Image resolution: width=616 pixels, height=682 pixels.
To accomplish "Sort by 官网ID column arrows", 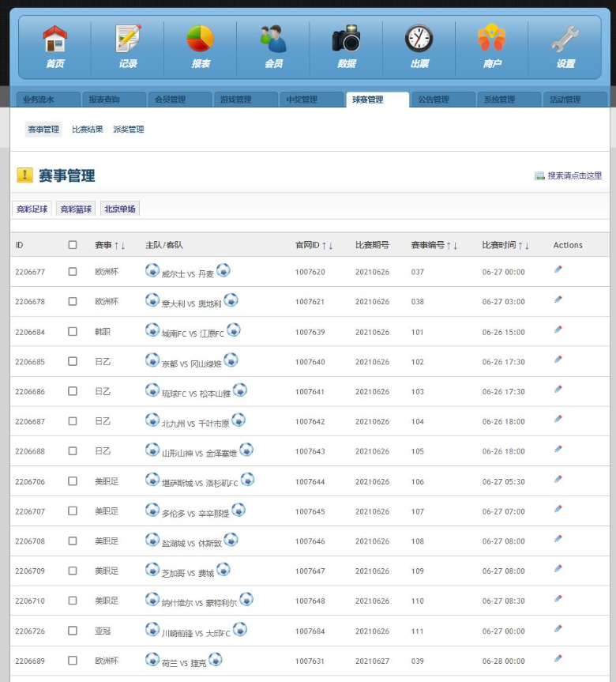I will (327, 245).
